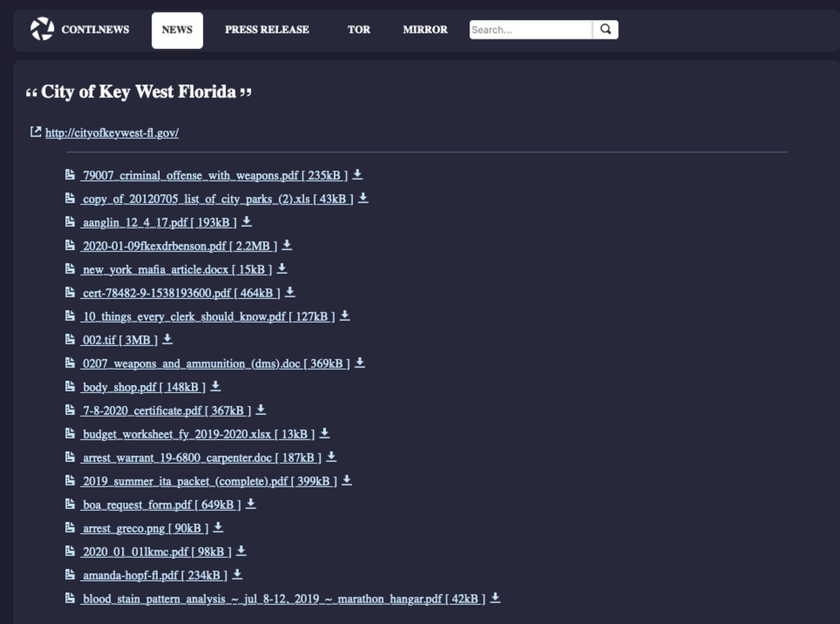Click download arrow for new_york_mafia_article.docx

pyautogui.click(x=282, y=268)
